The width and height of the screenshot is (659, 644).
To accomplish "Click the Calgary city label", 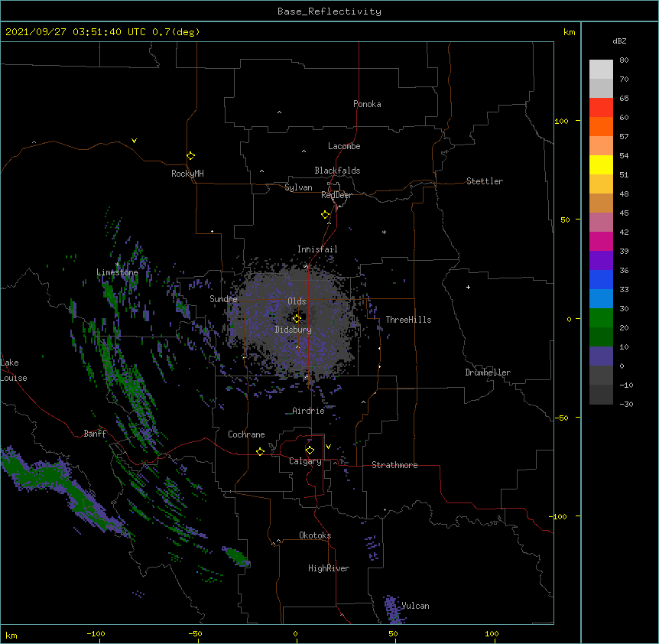I will point(305,461).
